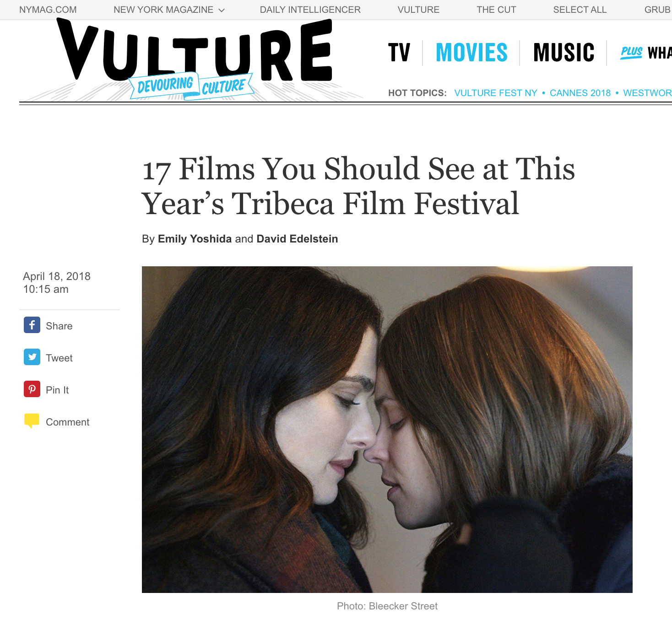Open Emily Yoshida's author page
The image size is (672, 625).
(x=195, y=239)
